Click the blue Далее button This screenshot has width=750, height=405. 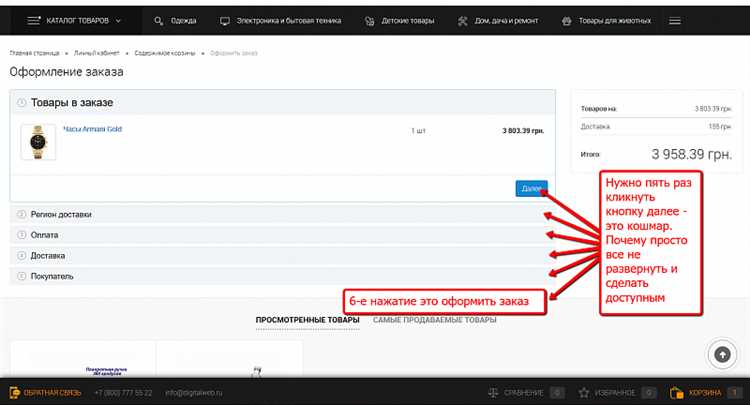(531, 188)
